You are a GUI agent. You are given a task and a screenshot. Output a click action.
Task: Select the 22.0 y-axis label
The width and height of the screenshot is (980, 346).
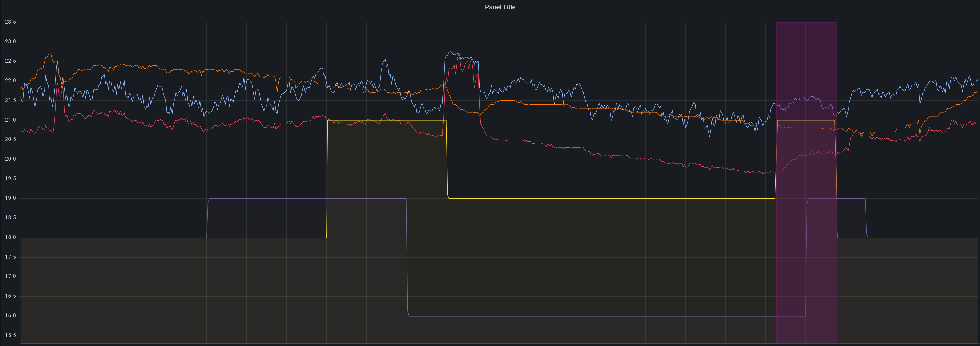(x=10, y=81)
